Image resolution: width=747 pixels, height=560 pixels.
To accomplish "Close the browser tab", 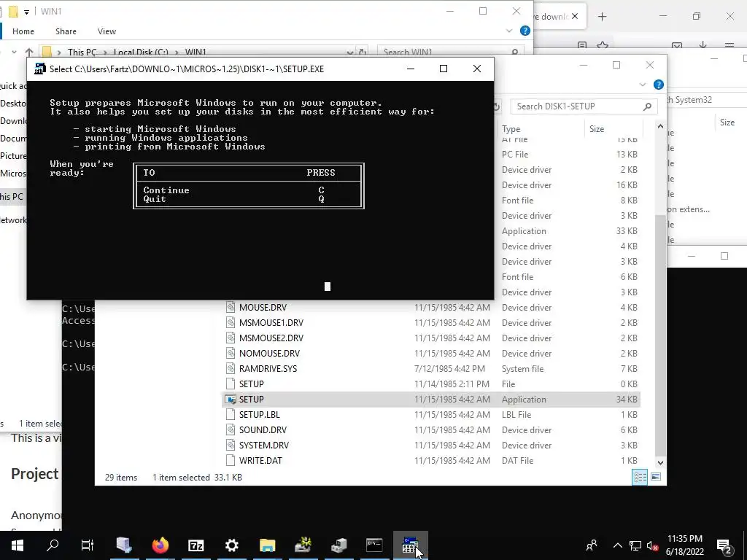I will (575, 16).
